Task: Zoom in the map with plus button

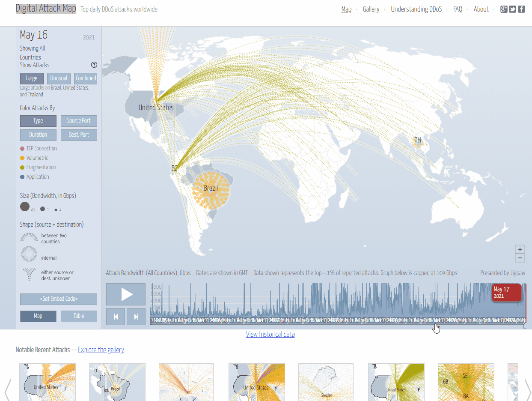Action: click(x=520, y=249)
